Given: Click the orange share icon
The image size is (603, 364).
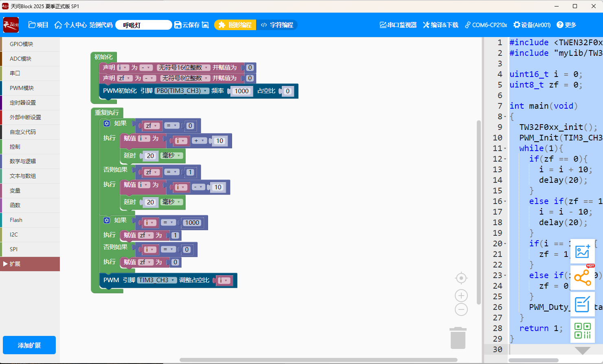Looking at the screenshot, I should [582, 278].
